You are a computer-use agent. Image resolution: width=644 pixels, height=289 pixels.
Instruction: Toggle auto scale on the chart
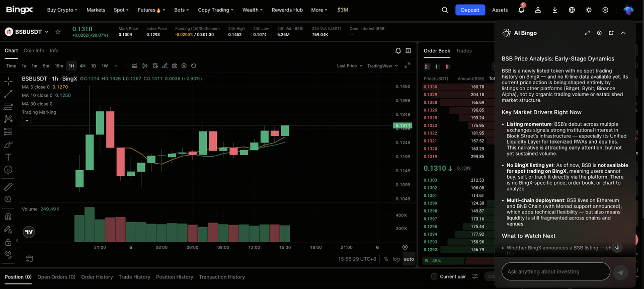[409, 259]
